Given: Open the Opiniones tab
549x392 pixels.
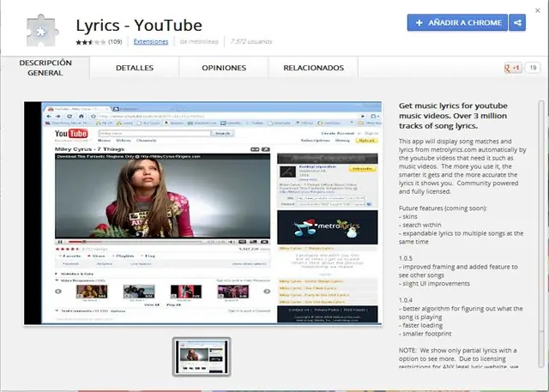Looking at the screenshot, I should pyautogui.click(x=224, y=68).
